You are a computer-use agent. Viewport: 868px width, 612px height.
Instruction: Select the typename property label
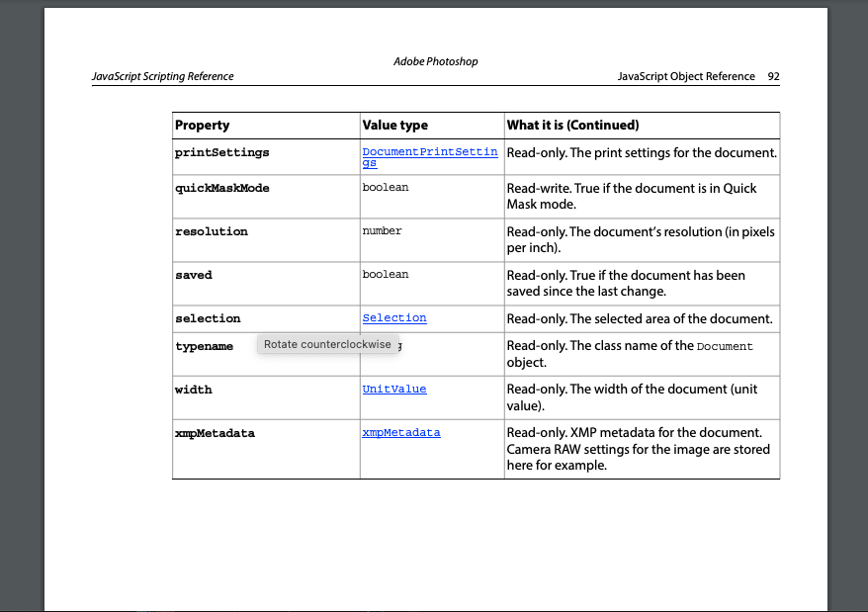(204, 346)
